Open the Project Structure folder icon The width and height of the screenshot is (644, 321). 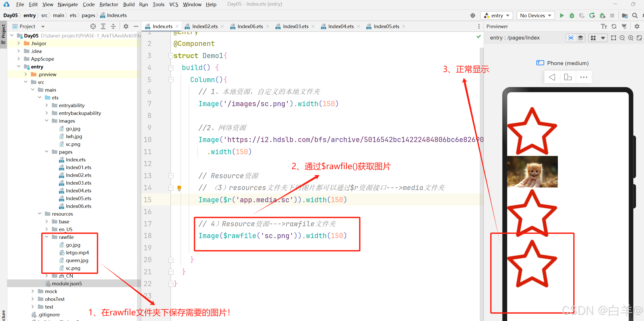625,15
